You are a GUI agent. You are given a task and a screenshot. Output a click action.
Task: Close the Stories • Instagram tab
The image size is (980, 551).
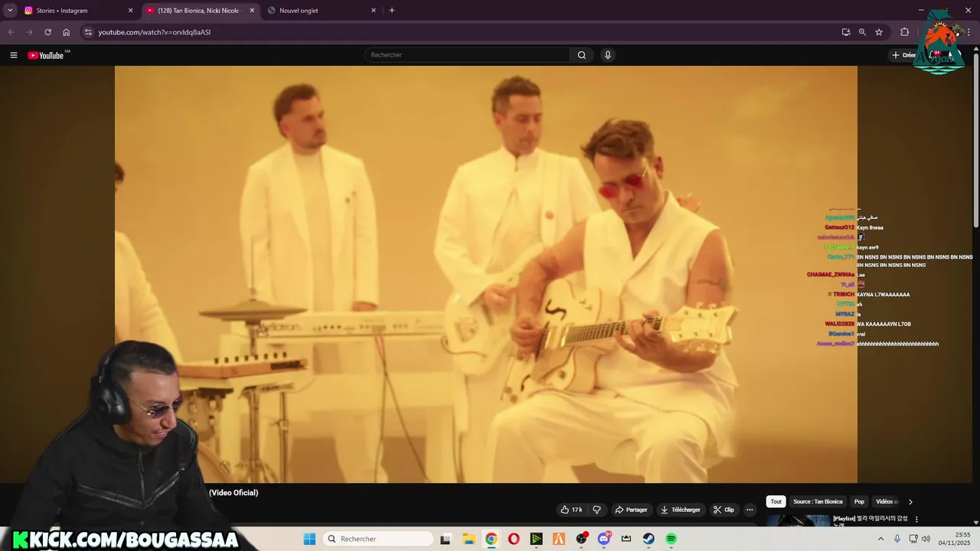click(130, 11)
